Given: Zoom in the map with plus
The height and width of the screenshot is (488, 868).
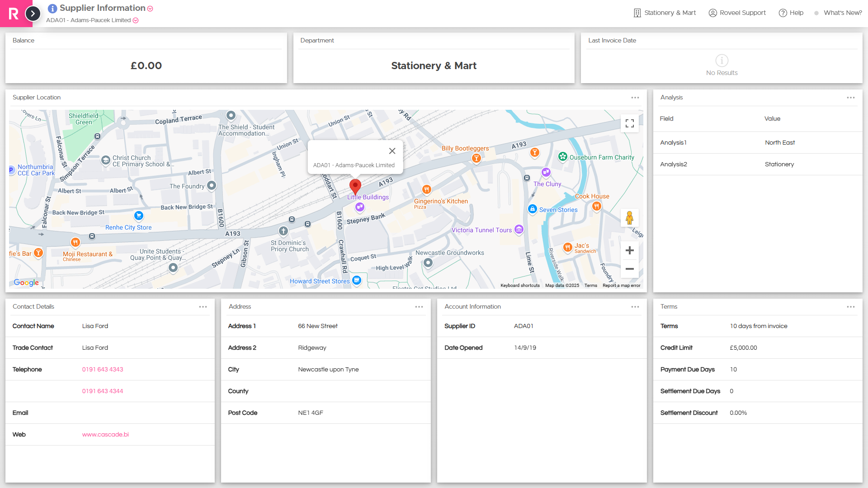Looking at the screenshot, I should pos(630,250).
